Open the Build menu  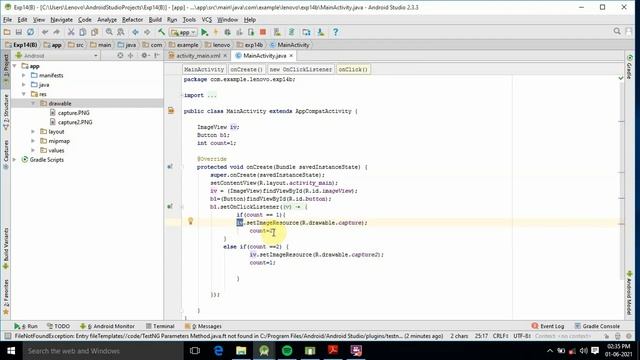(x=155, y=20)
